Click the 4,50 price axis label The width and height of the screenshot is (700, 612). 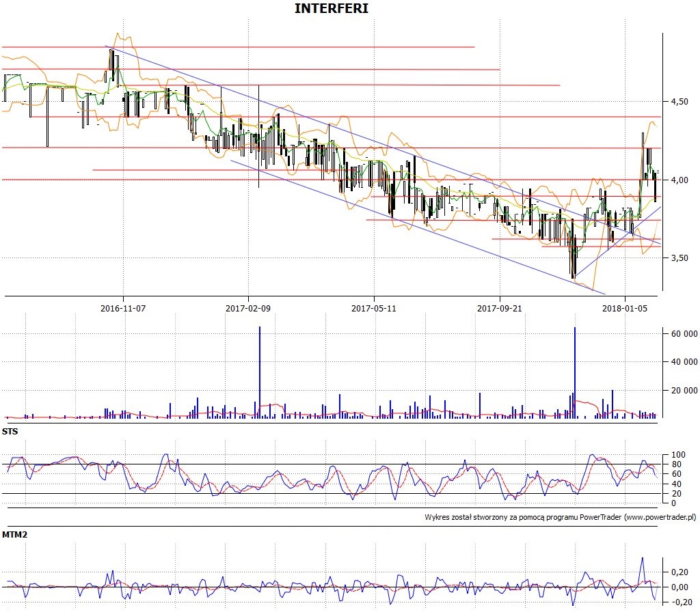point(679,102)
